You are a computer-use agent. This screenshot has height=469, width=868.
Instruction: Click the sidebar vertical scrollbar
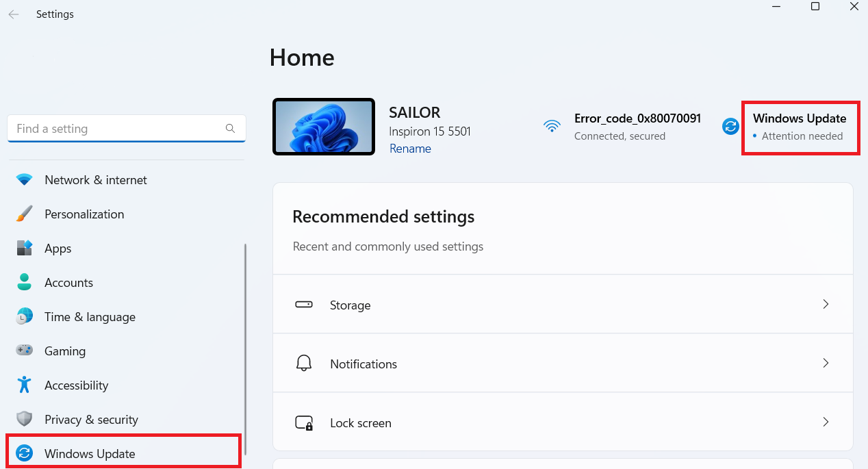click(x=245, y=349)
